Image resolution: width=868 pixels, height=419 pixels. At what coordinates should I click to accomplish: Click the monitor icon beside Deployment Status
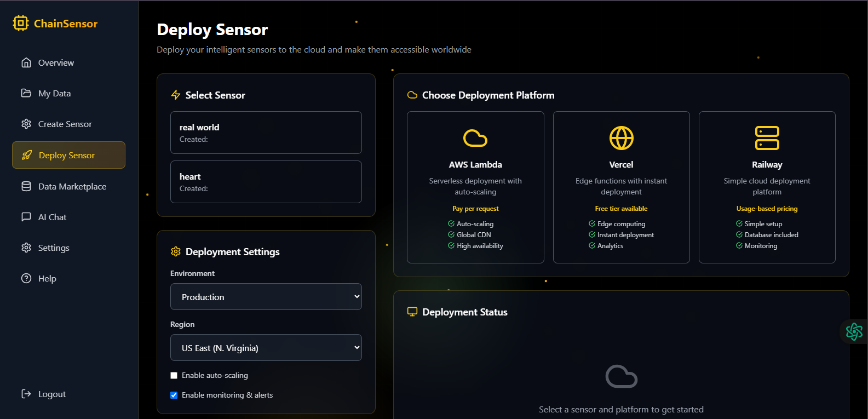tap(412, 312)
